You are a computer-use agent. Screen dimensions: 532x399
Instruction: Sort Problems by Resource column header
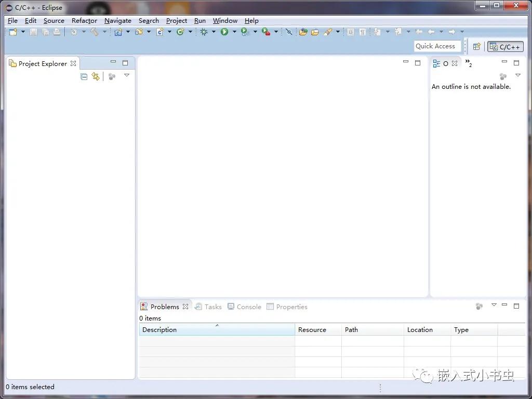pos(318,330)
